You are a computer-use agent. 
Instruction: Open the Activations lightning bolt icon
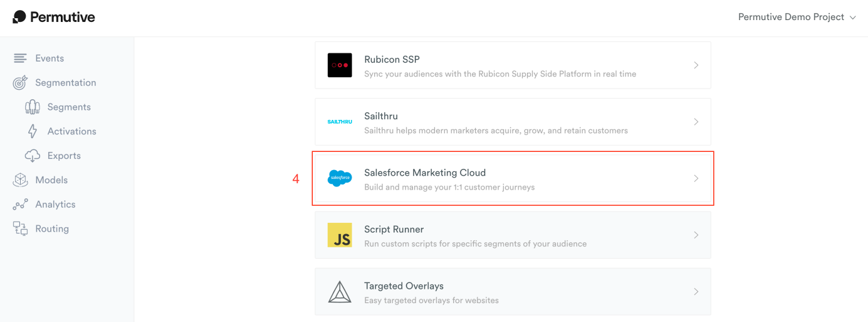(33, 131)
